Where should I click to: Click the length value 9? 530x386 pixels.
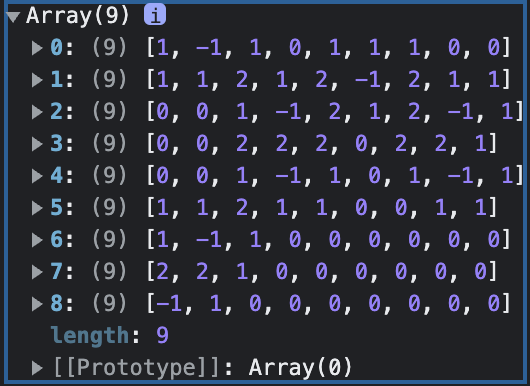point(162,335)
